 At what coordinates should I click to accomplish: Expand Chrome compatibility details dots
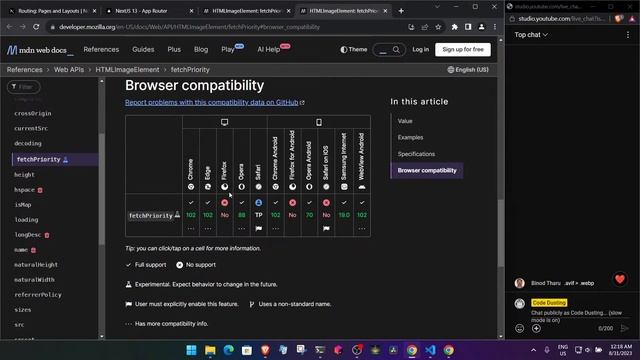coord(191,229)
